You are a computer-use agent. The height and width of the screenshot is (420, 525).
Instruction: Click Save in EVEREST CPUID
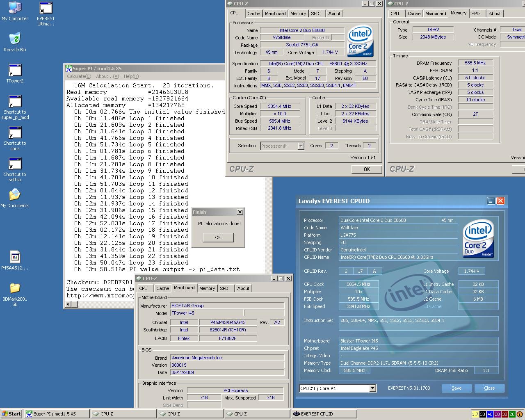[x=457, y=388]
